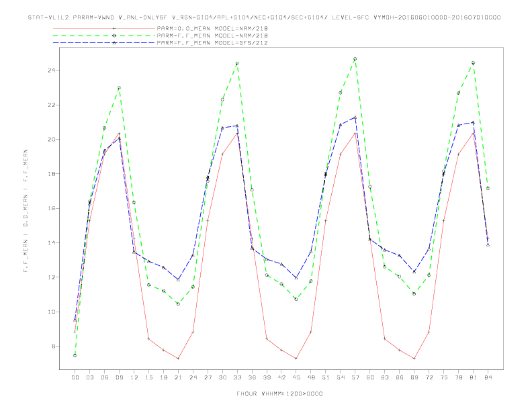Click x-axis tick label 42
Image resolution: width=532 pixels, height=411 pixels.
(x=281, y=377)
